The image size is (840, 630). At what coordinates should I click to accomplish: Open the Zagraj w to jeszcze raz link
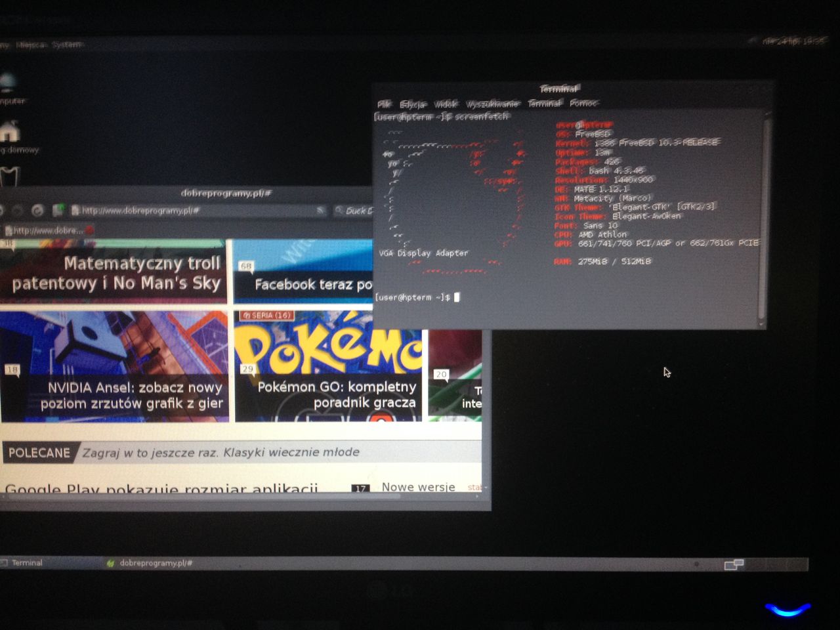tap(220, 452)
